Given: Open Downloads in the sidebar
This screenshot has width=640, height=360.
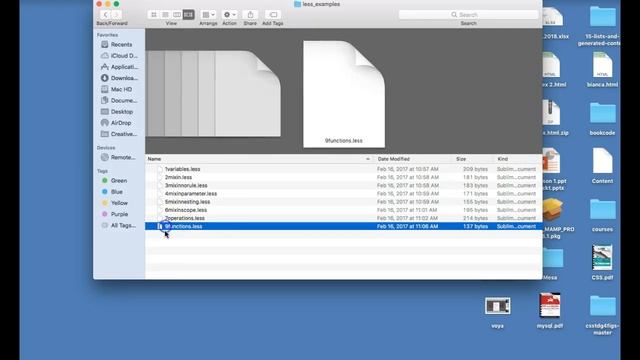Looking at the screenshot, I should pyautogui.click(x=119, y=78).
